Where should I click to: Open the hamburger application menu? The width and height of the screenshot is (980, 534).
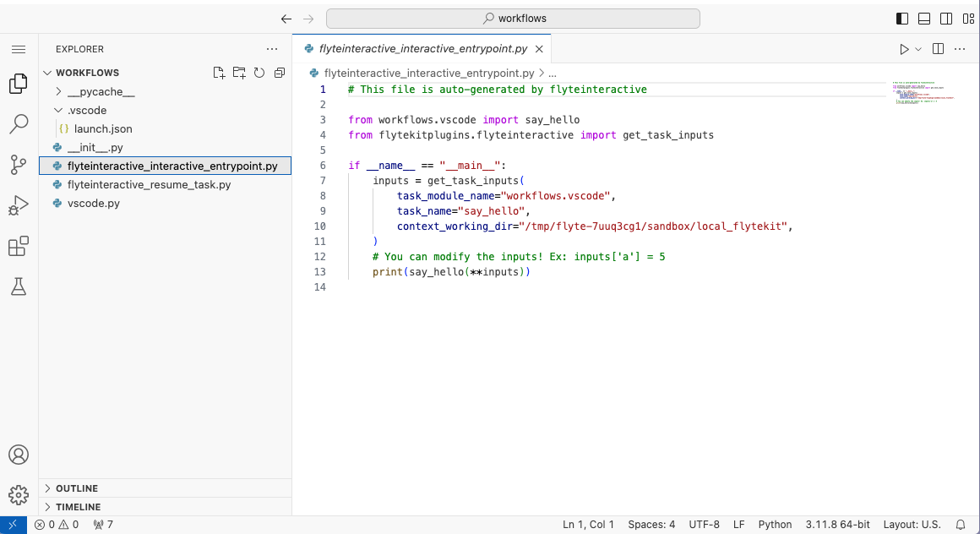[x=19, y=49]
